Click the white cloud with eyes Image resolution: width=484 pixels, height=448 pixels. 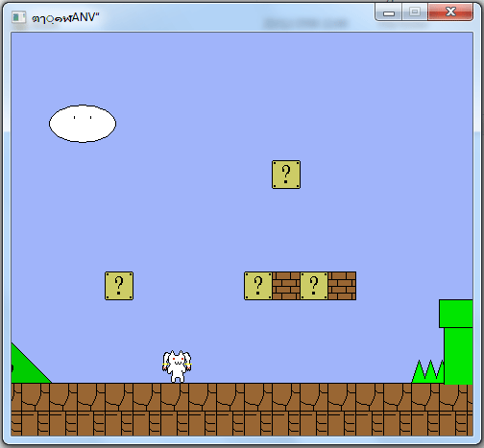pos(83,124)
